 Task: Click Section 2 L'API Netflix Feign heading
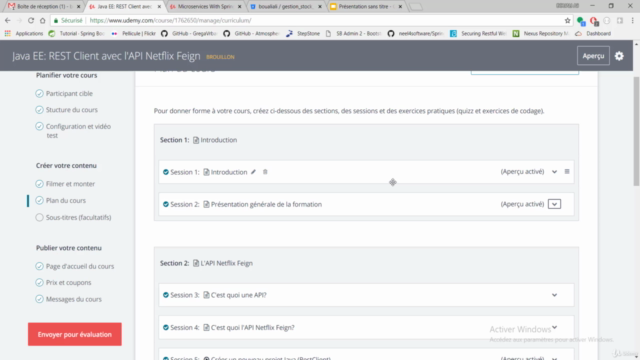(x=227, y=263)
